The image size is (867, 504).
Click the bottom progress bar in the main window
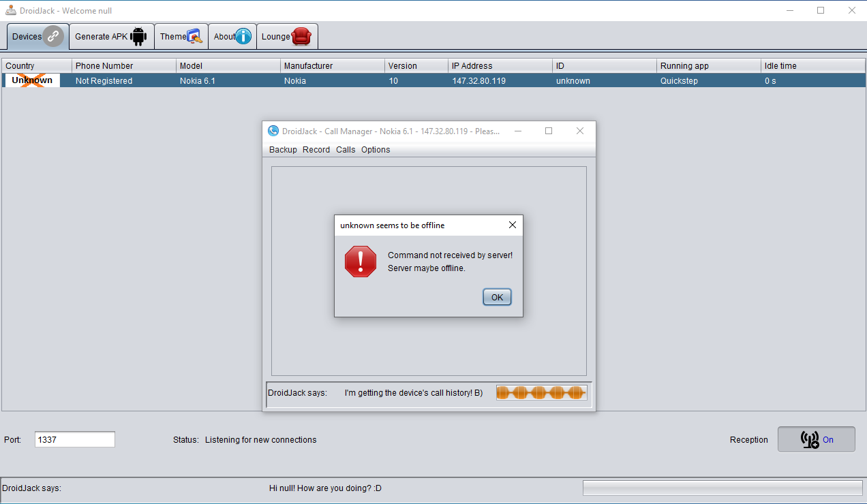tap(722, 488)
